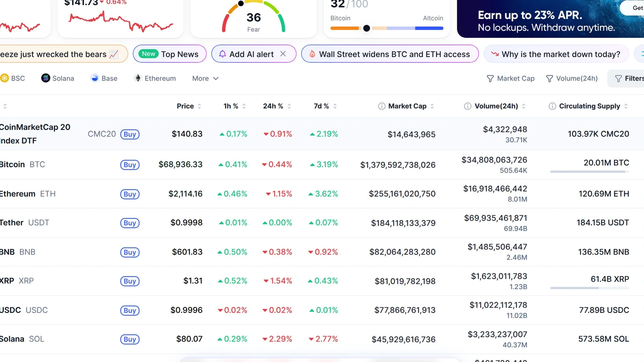Click Buy button for CMC20 index
This screenshot has width=644, height=362.
(x=130, y=134)
